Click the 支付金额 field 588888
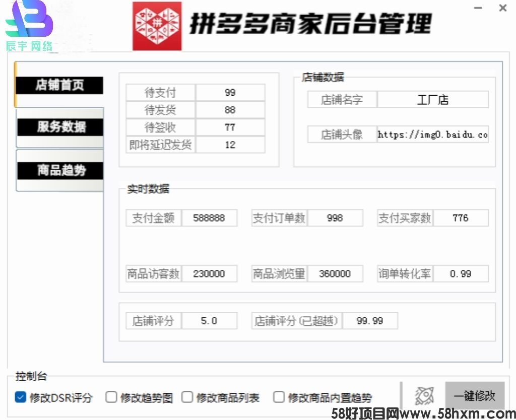Screen dimensions: 516x420 click(x=209, y=218)
